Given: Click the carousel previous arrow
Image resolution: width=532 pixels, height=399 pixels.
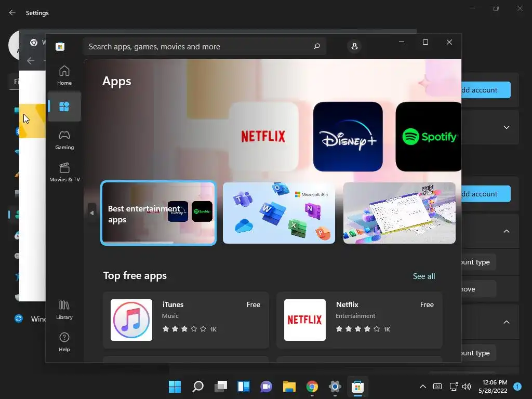Looking at the screenshot, I should click(x=92, y=213).
